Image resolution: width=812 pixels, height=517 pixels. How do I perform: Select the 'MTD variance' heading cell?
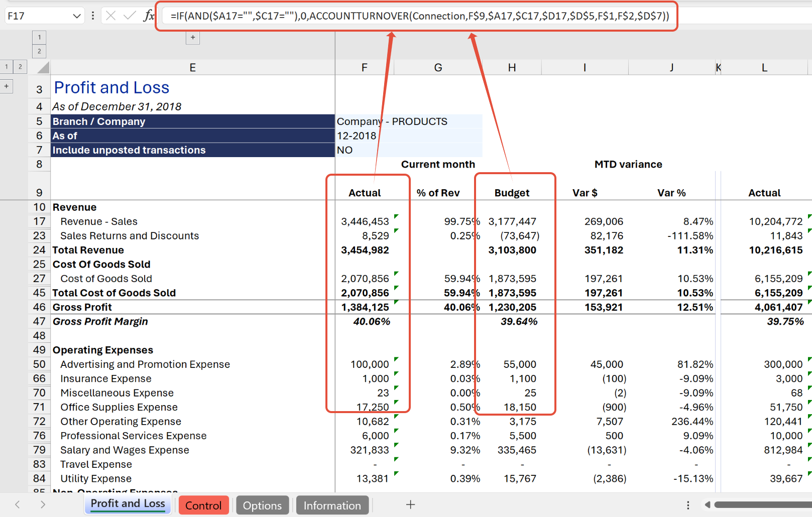click(x=628, y=164)
